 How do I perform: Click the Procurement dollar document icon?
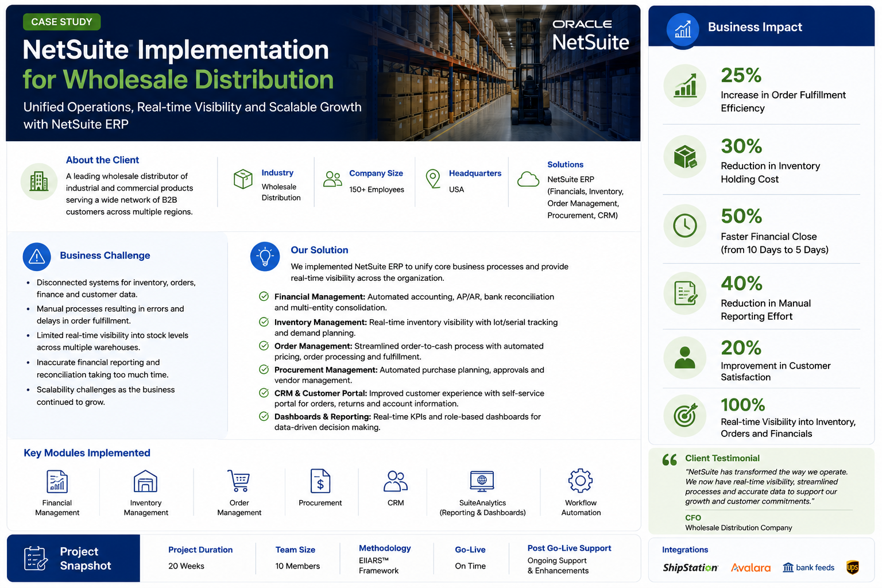point(320,481)
